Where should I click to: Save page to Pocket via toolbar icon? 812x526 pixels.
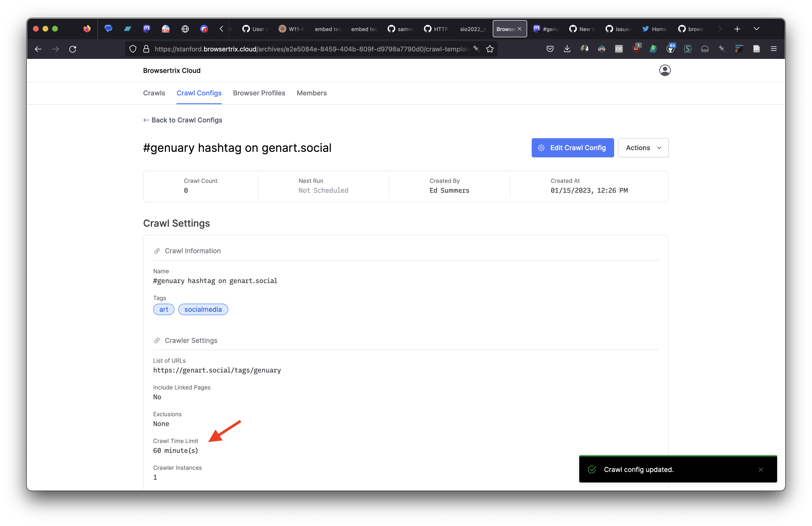point(550,49)
